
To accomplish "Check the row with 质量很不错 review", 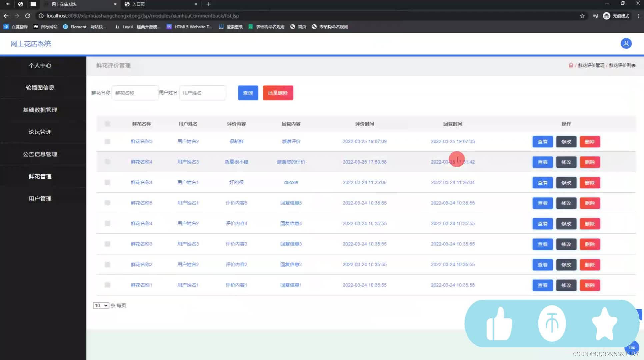I will [x=107, y=162].
